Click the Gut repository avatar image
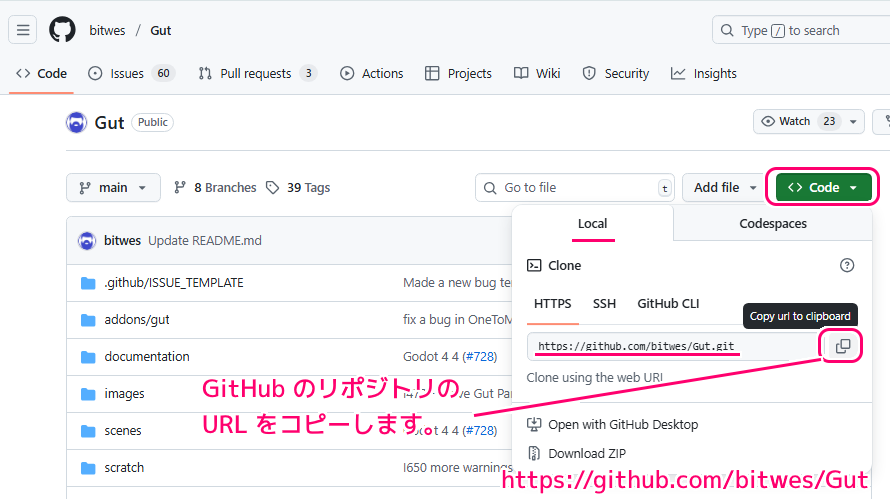This screenshot has height=499, width=890. 77,123
